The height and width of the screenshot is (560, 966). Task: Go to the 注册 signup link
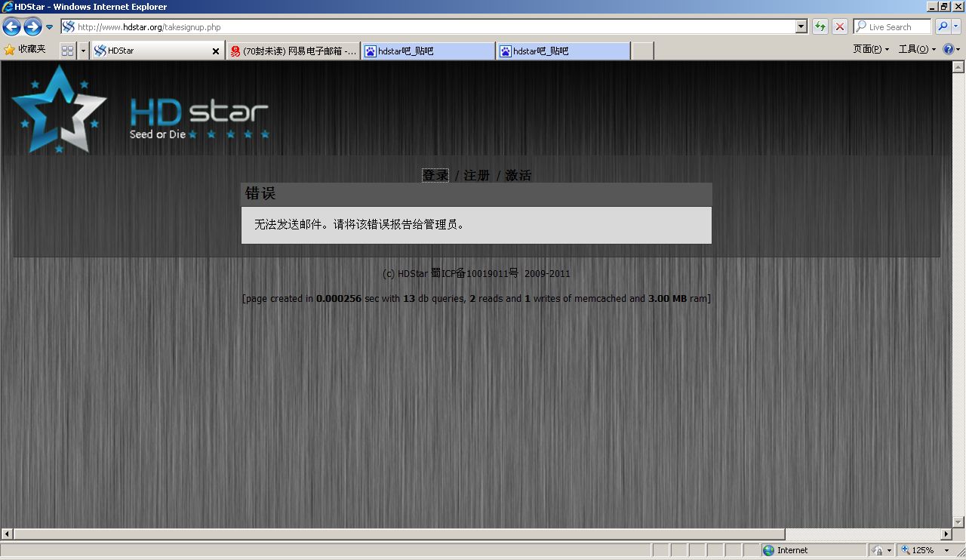(477, 175)
